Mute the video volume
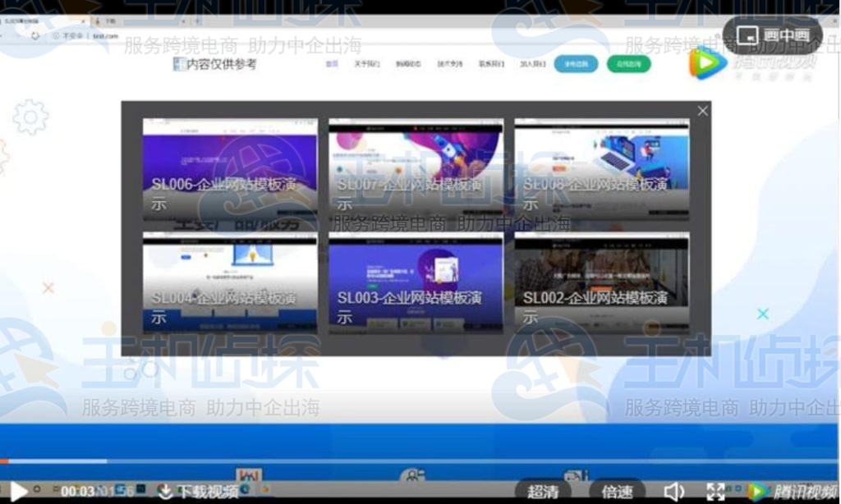The width and height of the screenshot is (841, 504). [x=673, y=491]
